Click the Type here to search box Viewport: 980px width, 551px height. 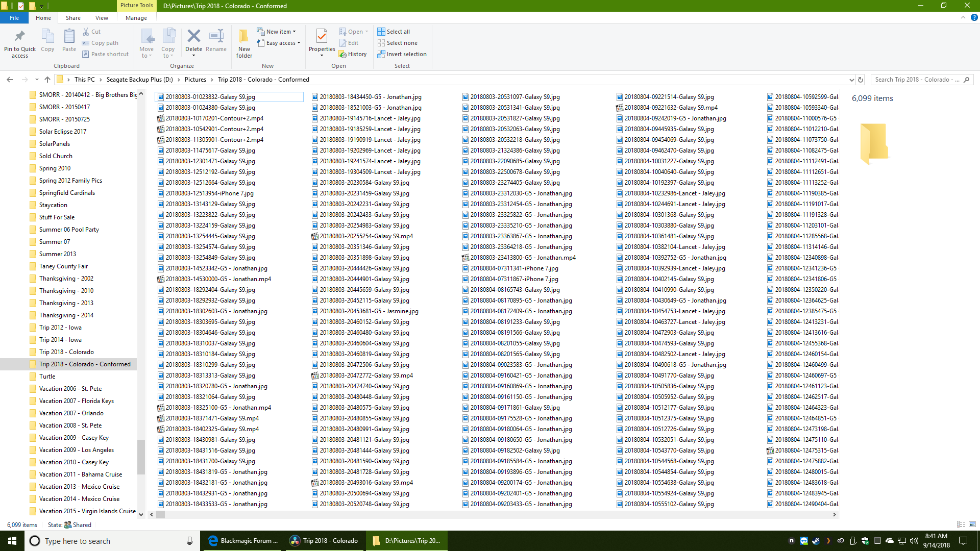112,541
